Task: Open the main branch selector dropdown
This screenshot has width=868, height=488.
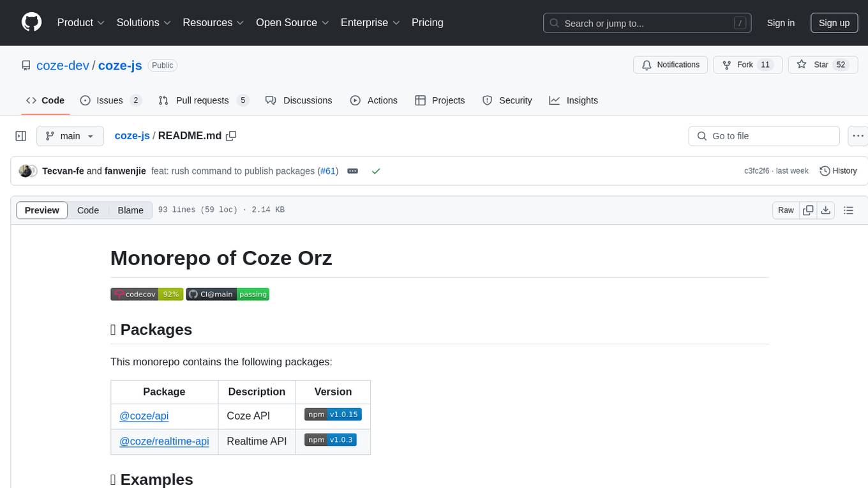Action: [70, 136]
